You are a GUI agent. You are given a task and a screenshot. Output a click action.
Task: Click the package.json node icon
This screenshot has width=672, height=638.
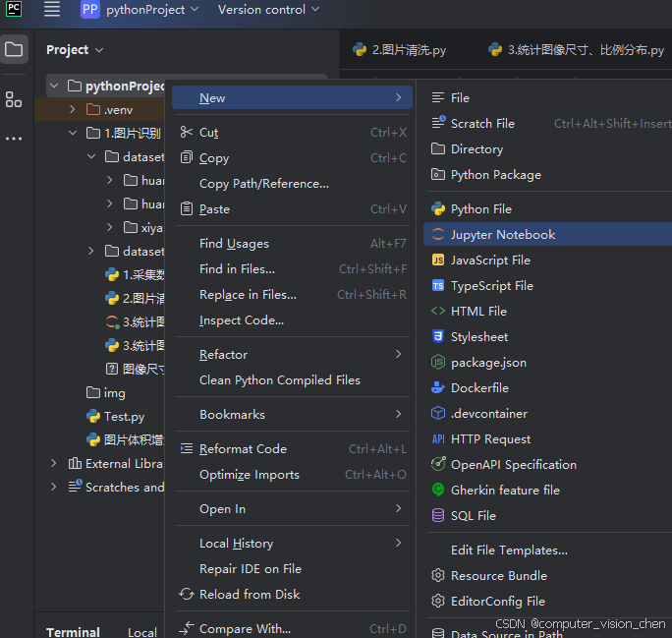click(437, 362)
